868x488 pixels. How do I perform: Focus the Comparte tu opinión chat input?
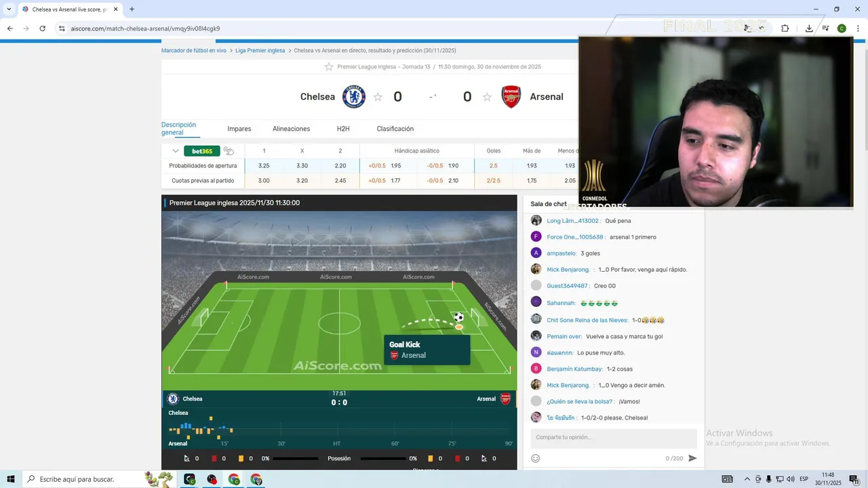pyautogui.click(x=613, y=438)
